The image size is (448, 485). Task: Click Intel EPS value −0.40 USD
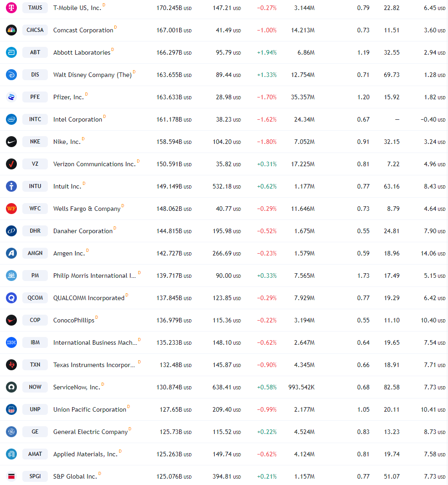coord(433,119)
